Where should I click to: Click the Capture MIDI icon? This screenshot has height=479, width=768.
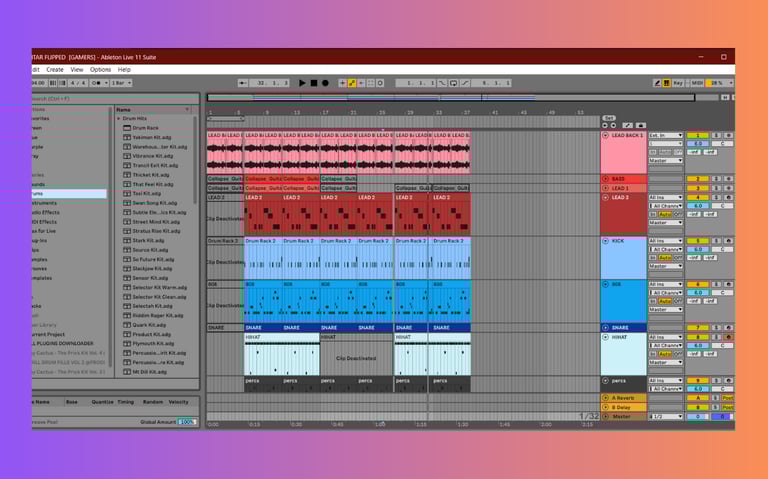tap(371, 83)
